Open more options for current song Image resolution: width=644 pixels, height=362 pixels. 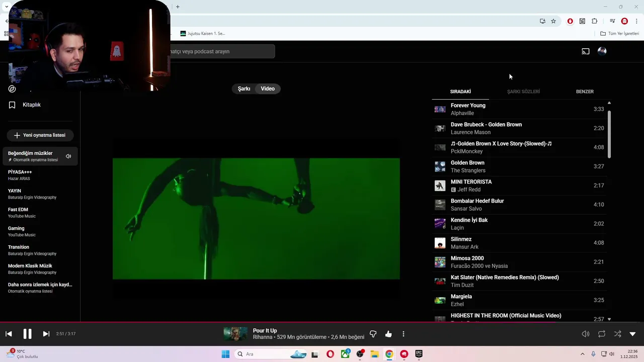pos(404,334)
